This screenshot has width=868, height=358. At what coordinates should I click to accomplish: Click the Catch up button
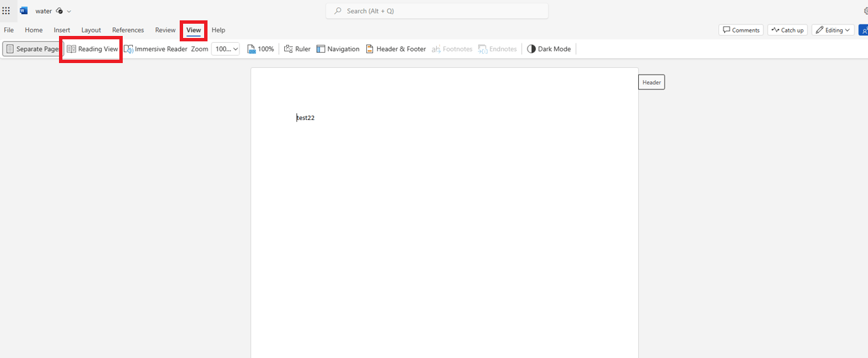coord(787,30)
